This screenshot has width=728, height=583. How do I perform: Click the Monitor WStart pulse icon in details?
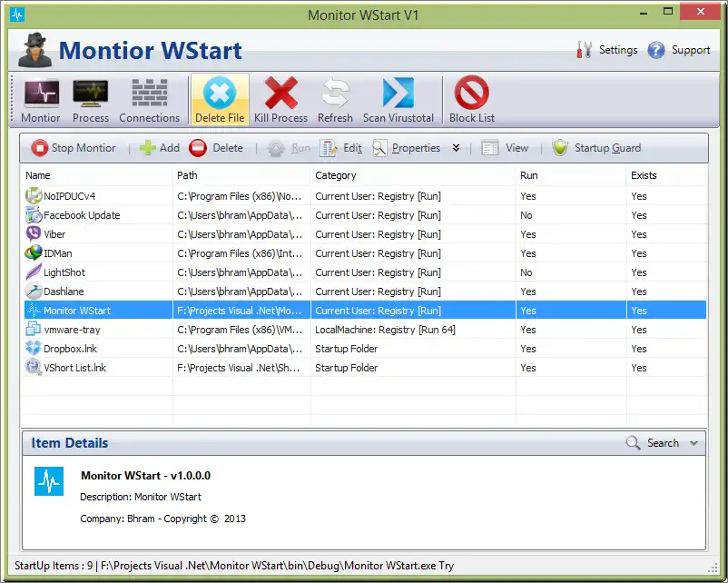(x=49, y=481)
